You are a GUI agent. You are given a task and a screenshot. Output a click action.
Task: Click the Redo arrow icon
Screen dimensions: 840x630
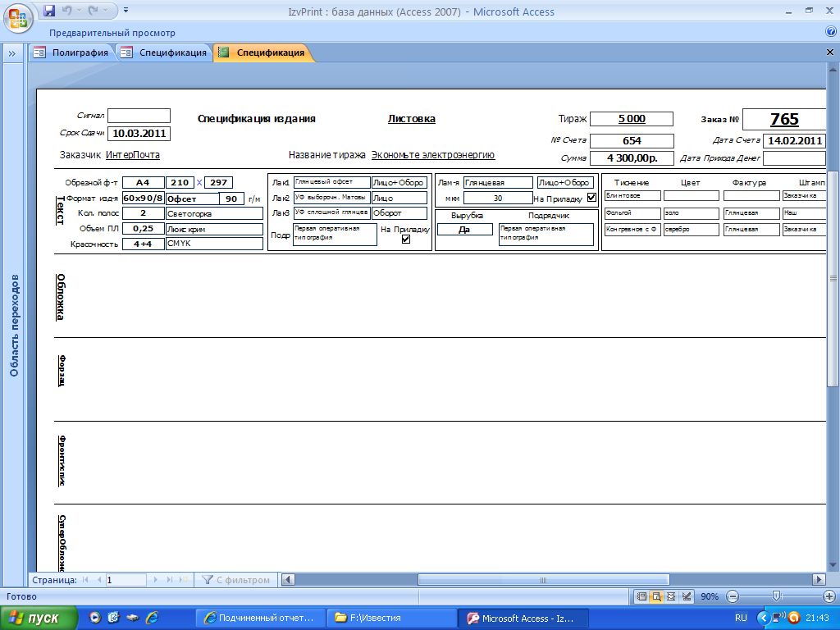pyautogui.click(x=94, y=10)
